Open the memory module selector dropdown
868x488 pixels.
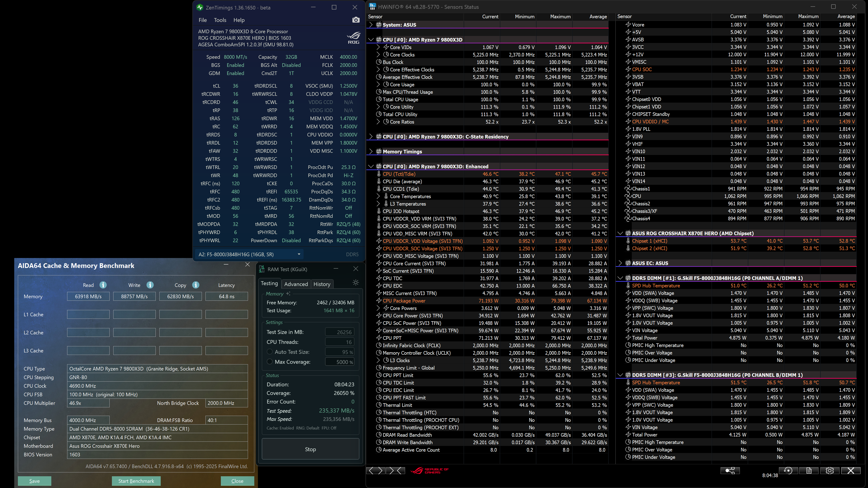(299, 254)
